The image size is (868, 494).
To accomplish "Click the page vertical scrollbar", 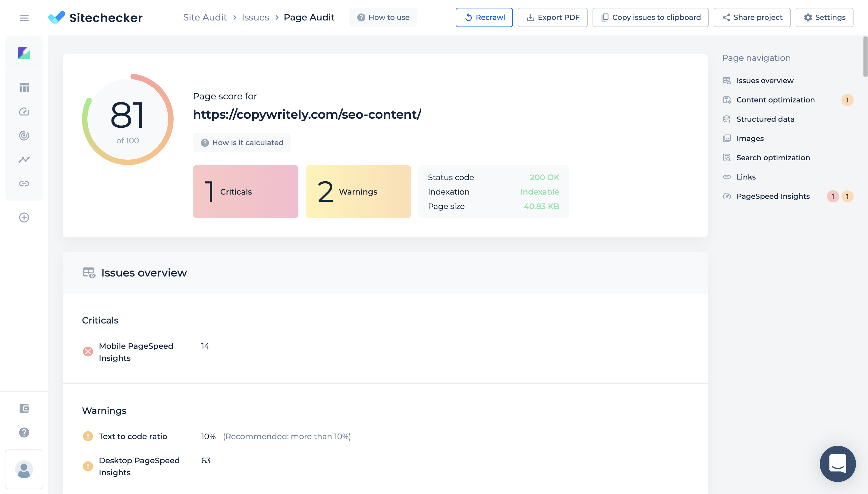I will pyautogui.click(x=865, y=57).
